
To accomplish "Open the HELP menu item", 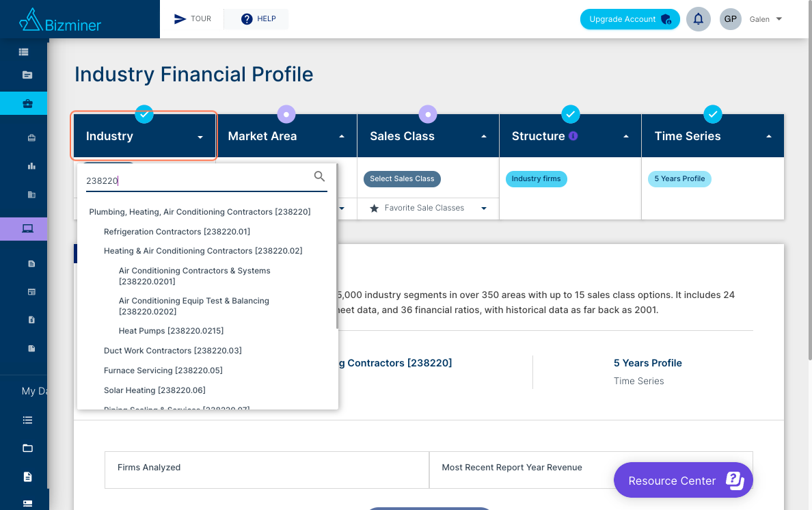I will [258, 19].
